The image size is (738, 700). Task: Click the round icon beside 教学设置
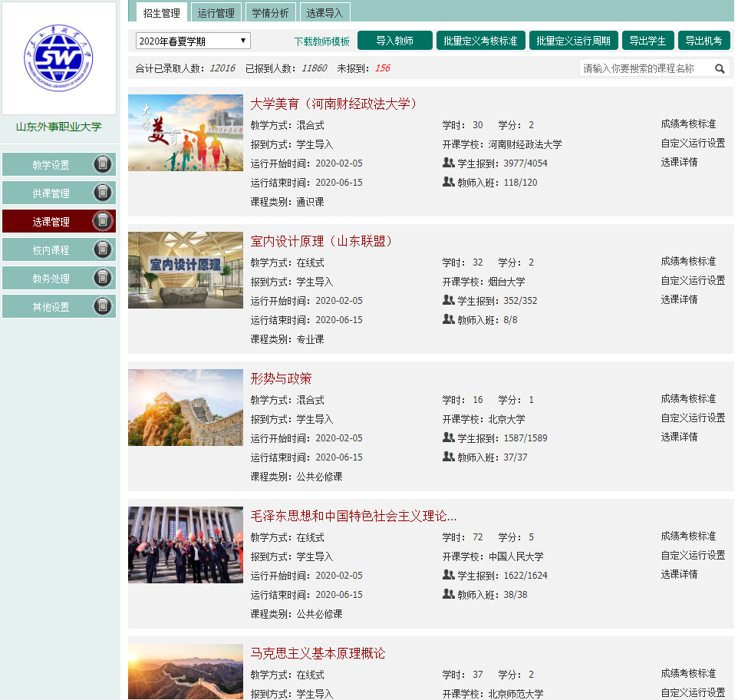tap(103, 164)
